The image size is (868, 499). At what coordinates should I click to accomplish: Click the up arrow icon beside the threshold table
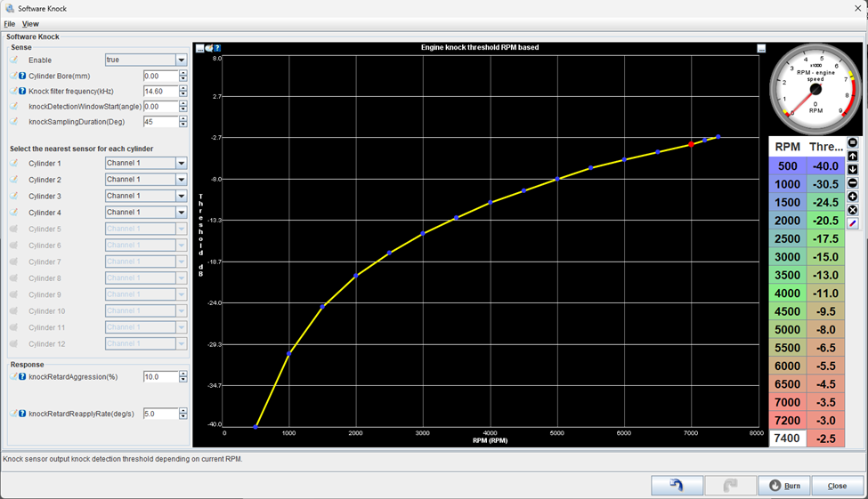click(x=853, y=157)
